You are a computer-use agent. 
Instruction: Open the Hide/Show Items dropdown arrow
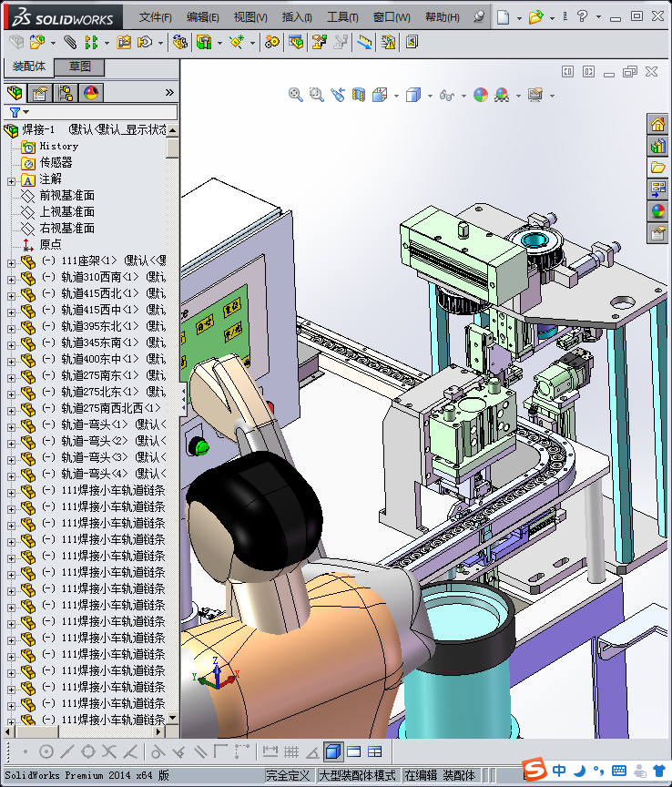[463, 96]
